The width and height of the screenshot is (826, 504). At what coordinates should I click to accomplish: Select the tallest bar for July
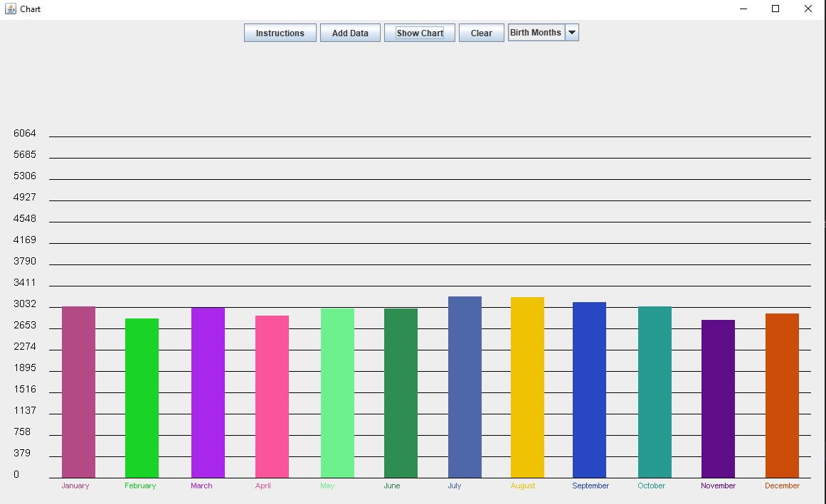point(465,384)
